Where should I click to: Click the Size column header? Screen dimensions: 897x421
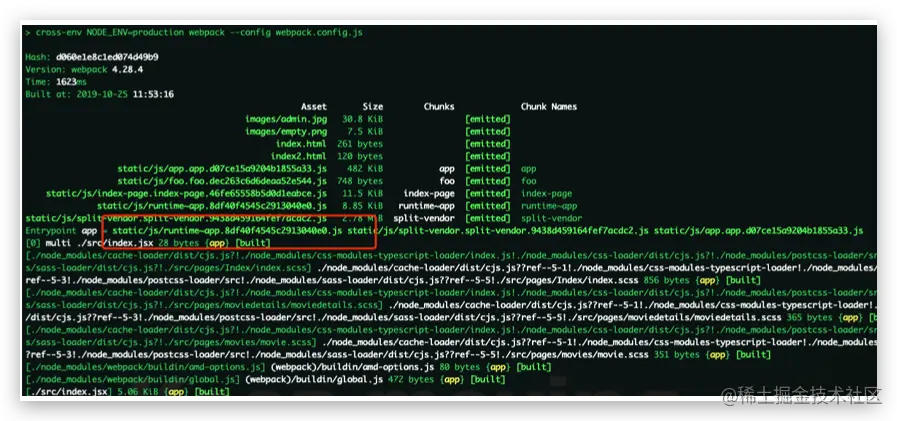click(x=372, y=106)
